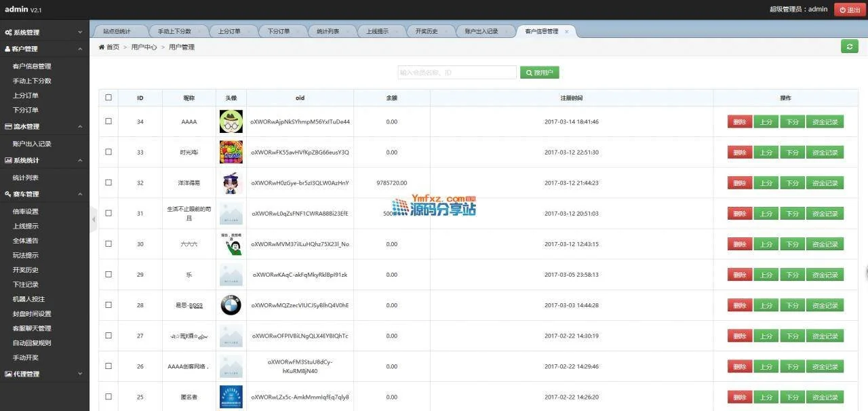Image resolution: width=868 pixels, height=411 pixels.
Task: Click 资金记录 for user ID 32
Action: tap(825, 183)
